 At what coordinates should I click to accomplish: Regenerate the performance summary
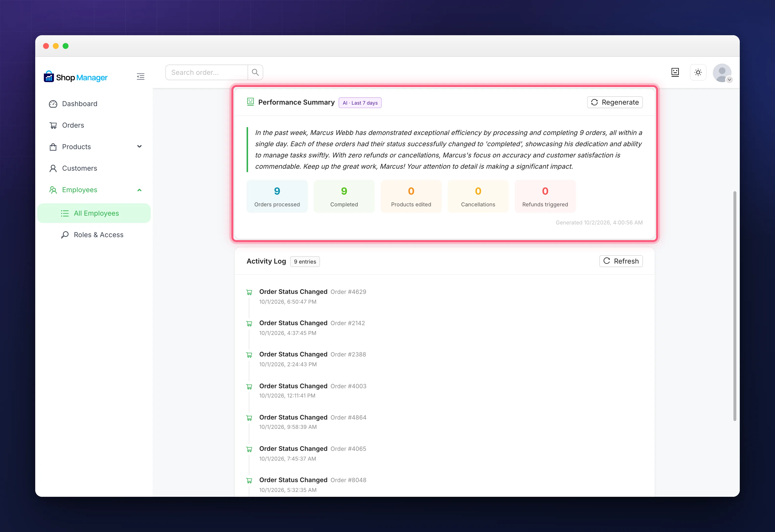(x=615, y=102)
